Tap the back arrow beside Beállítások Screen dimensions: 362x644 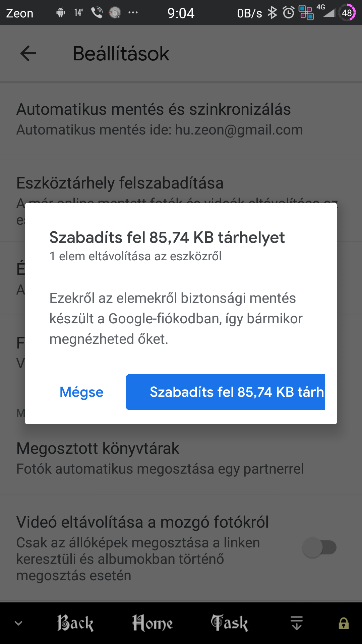tap(28, 54)
